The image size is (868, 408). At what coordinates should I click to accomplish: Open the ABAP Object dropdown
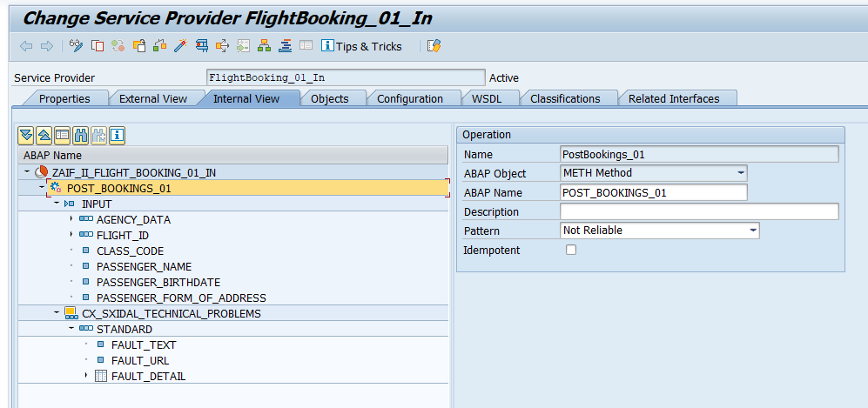coord(740,173)
